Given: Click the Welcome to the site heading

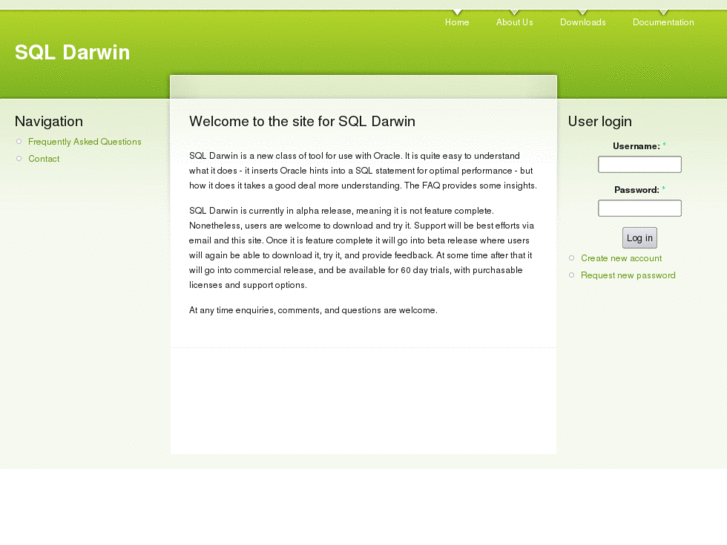Looking at the screenshot, I should pos(302,122).
